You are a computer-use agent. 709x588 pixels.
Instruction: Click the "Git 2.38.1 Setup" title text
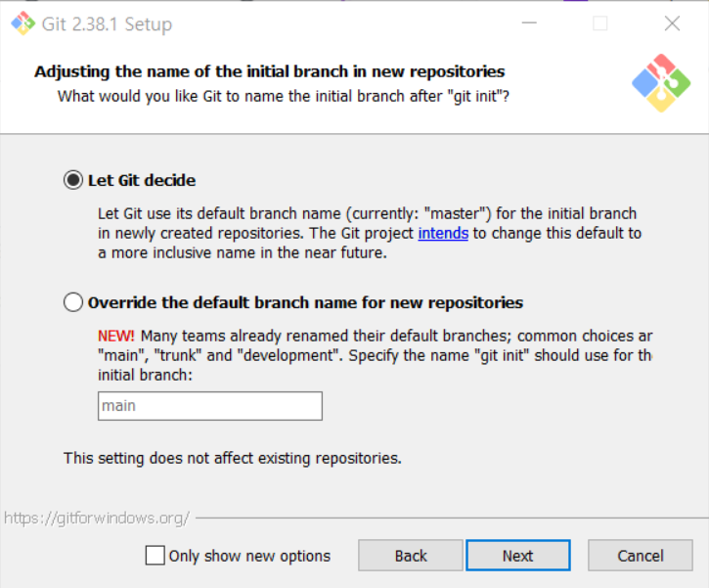point(108,24)
